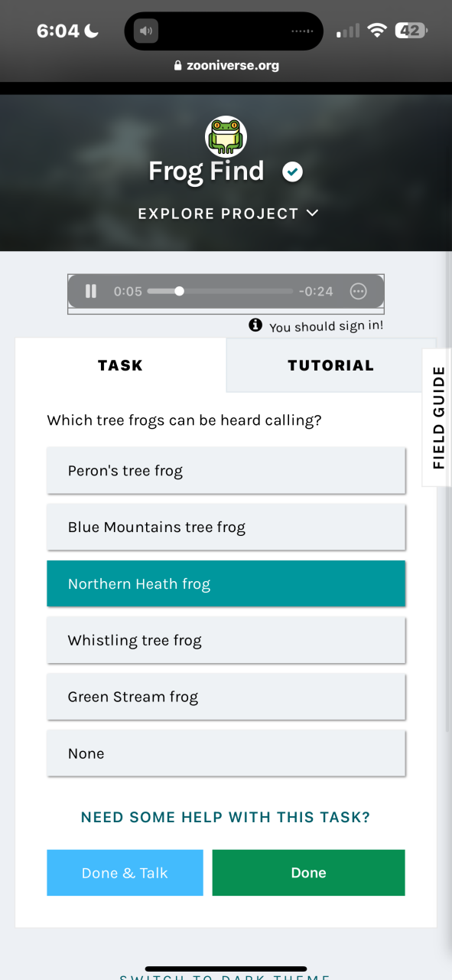Image resolution: width=452 pixels, height=980 pixels.
Task: Tap the lock icon next to zooniverse.org
Action: (x=178, y=66)
